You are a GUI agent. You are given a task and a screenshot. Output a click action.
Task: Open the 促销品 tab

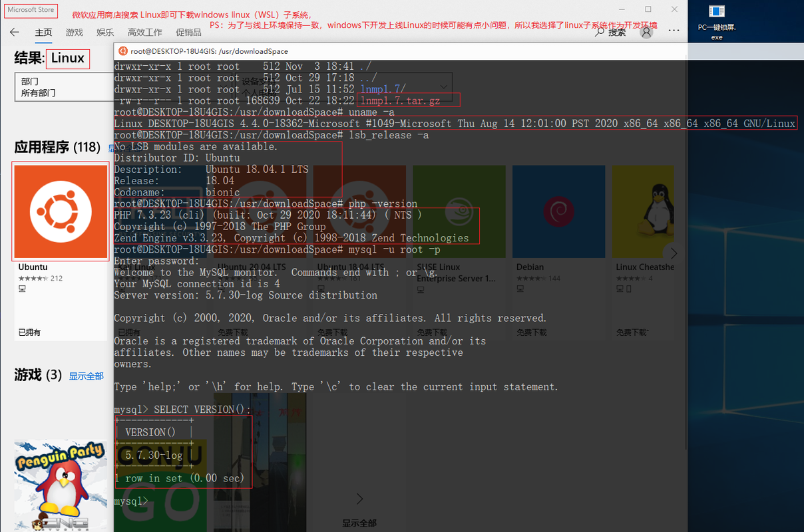tap(188, 33)
